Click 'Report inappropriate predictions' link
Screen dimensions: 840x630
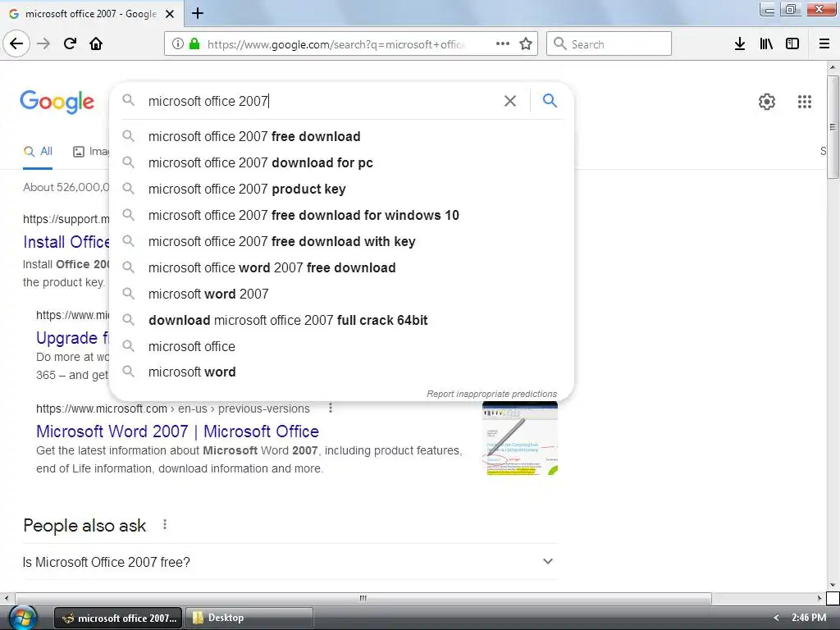click(492, 394)
